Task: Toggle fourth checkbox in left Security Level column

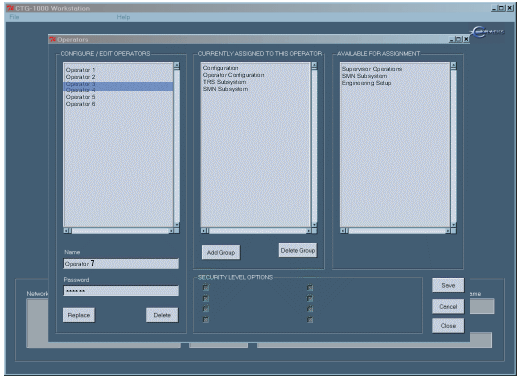Action: [206, 319]
